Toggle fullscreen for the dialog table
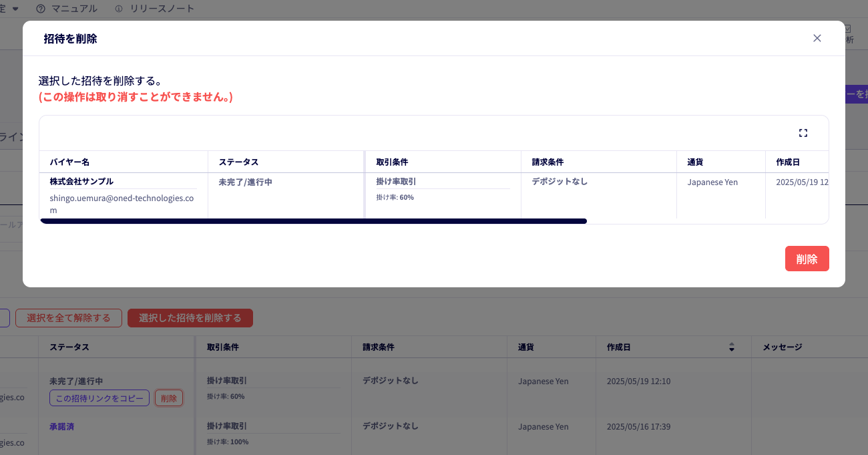Screen dimensions: 868x455 click(803, 133)
